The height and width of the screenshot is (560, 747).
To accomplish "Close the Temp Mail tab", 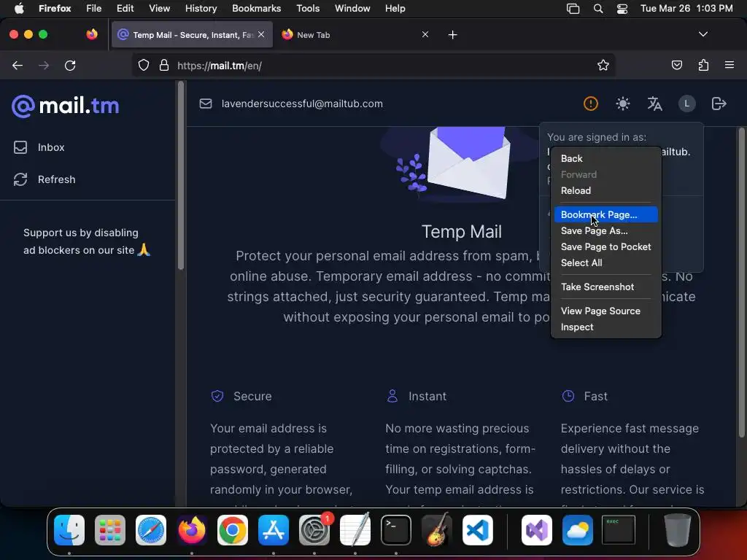I will [x=261, y=34].
